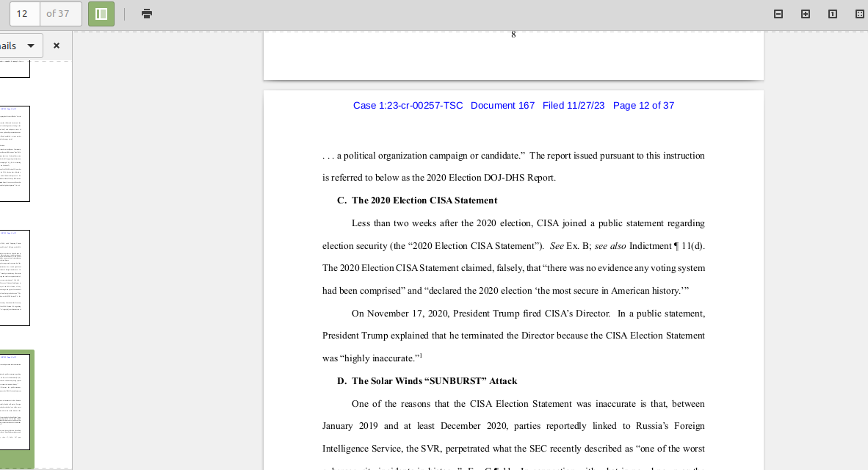Image resolution: width=868 pixels, height=470 pixels.
Task: Click the page number field showing 12
Action: point(25,14)
